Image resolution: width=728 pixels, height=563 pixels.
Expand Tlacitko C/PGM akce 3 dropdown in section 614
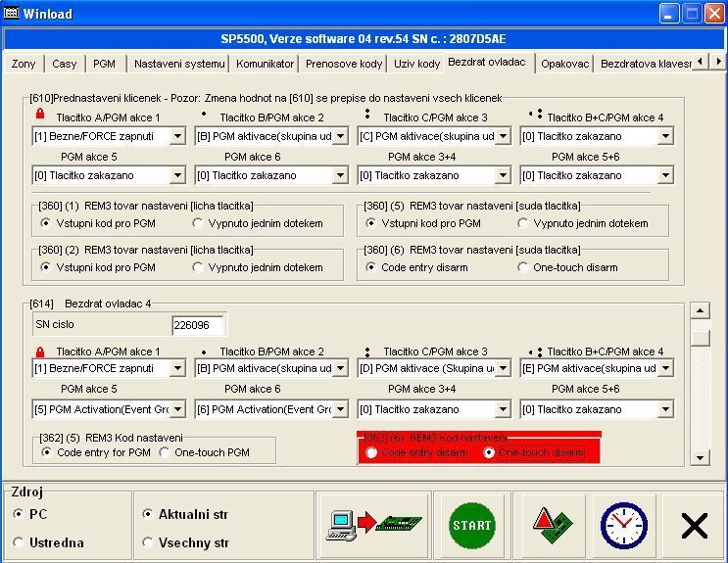[x=503, y=368]
